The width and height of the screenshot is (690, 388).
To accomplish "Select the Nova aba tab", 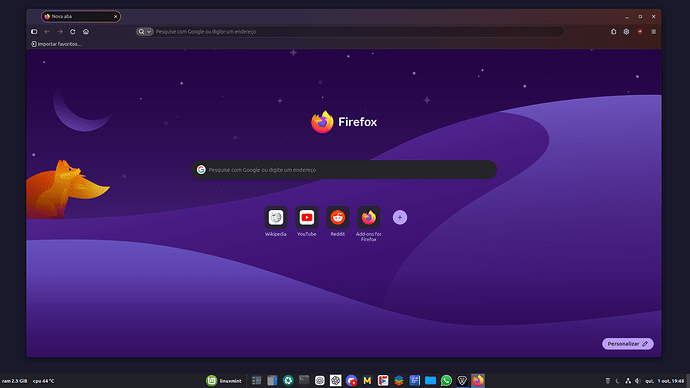I will click(81, 16).
